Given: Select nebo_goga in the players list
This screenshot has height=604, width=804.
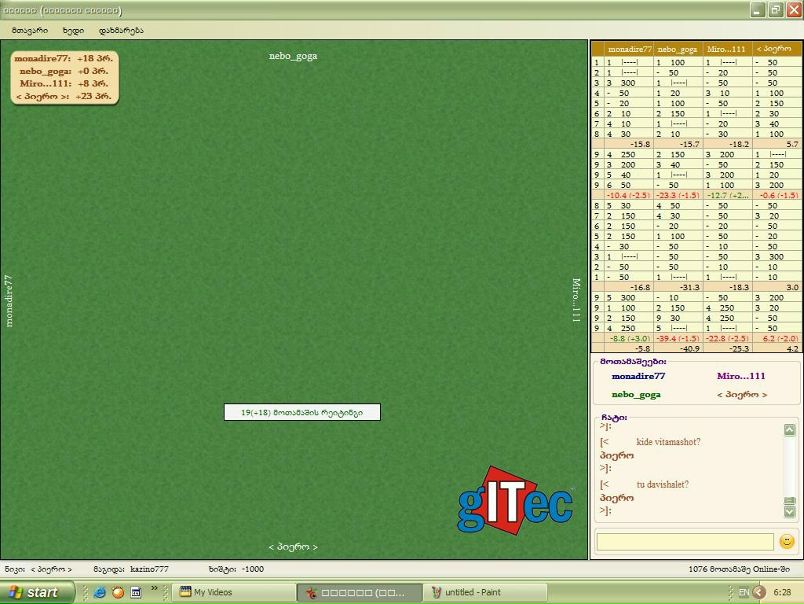Looking at the screenshot, I should (x=636, y=395).
